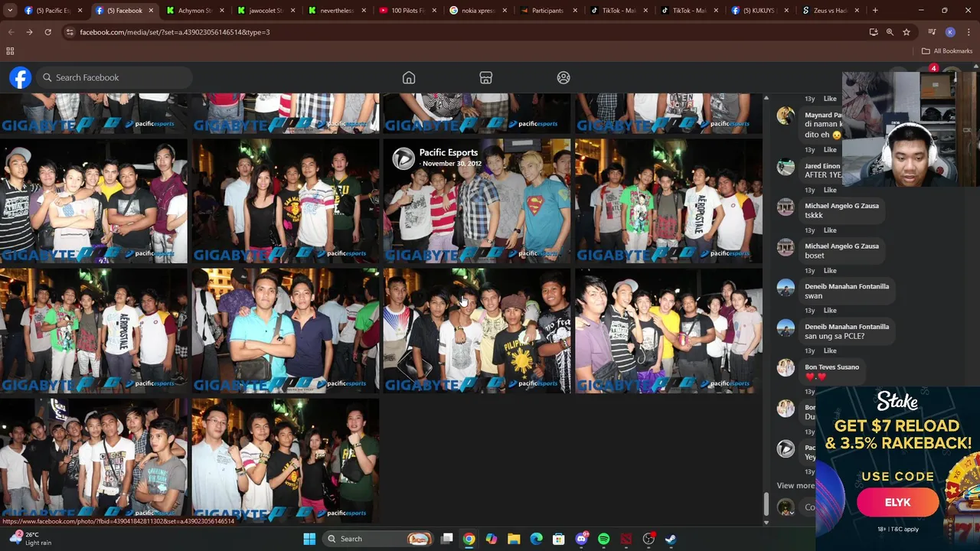Open the profile circle icon in Facebook header
This screenshot has width=980, height=551.
click(x=563, y=77)
